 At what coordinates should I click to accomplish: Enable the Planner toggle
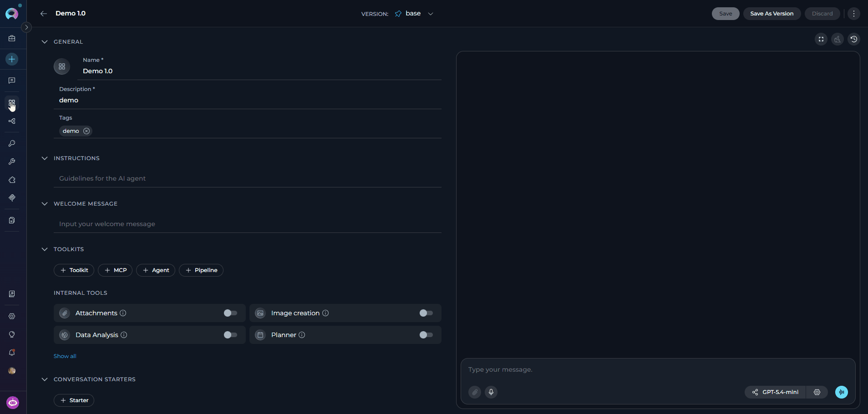pos(426,335)
